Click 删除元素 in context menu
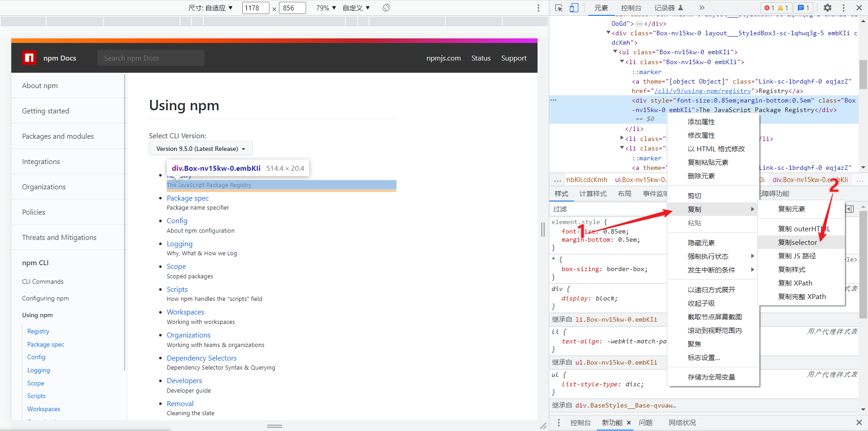The image size is (868, 431). point(713,176)
